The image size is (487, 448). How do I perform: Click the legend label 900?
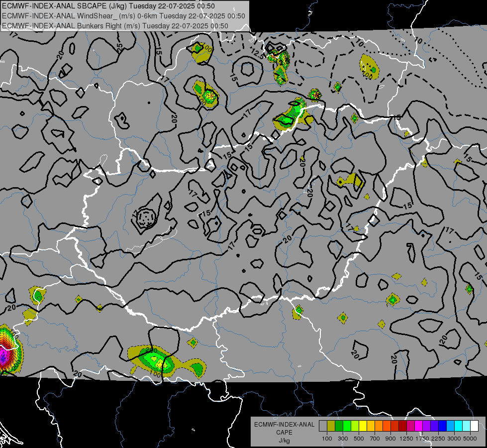(390, 439)
